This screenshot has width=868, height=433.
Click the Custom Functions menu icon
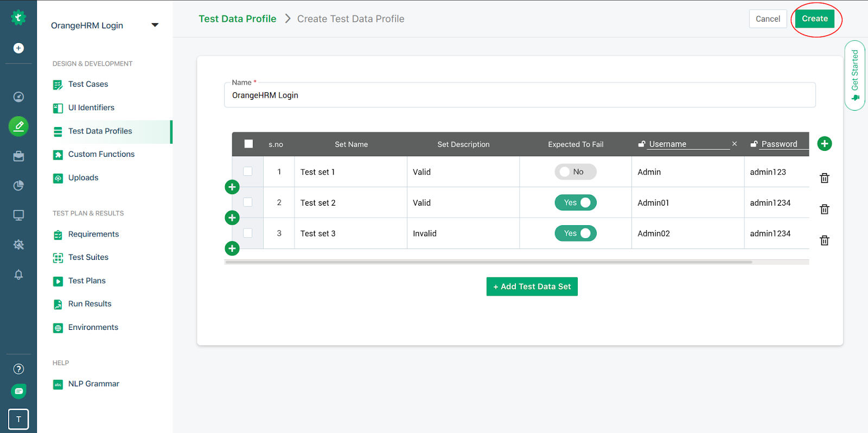pyautogui.click(x=58, y=155)
